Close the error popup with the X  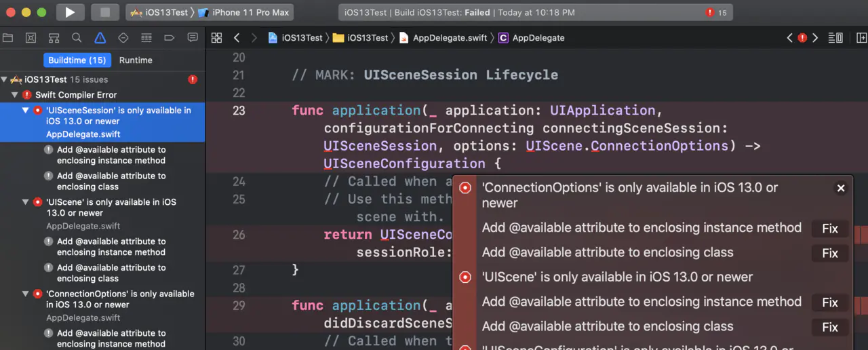841,189
